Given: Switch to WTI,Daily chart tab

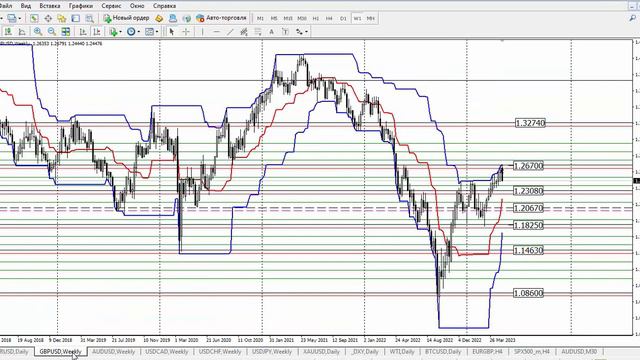Looking at the screenshot, I should (402, 351).
